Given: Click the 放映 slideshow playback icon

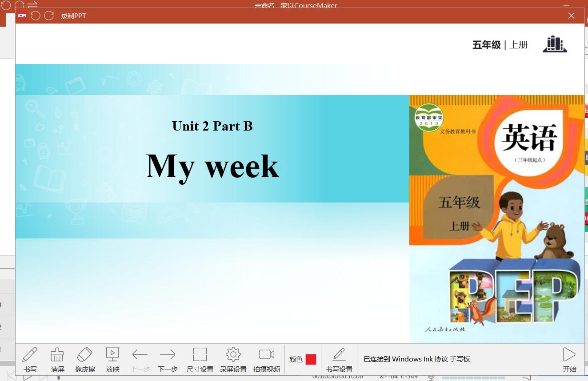Looking at the screenshot, I should click(112, 359).
